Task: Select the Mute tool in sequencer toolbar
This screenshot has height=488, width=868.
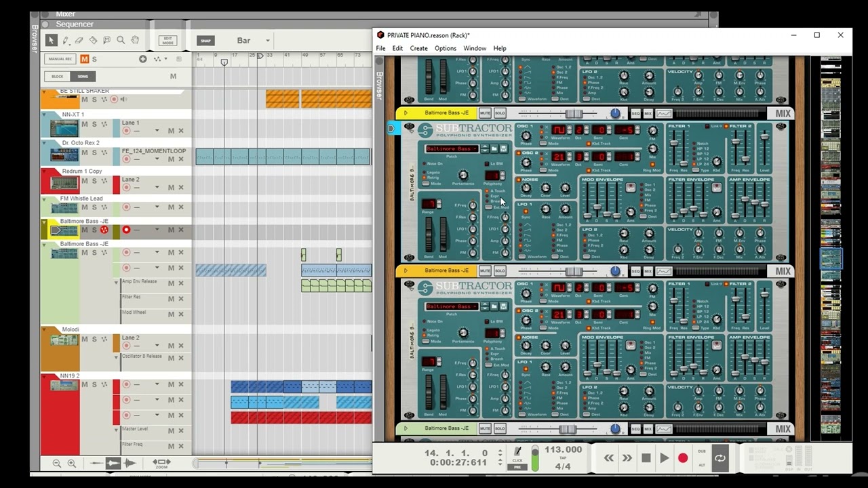Action: [x=107, y=41]
